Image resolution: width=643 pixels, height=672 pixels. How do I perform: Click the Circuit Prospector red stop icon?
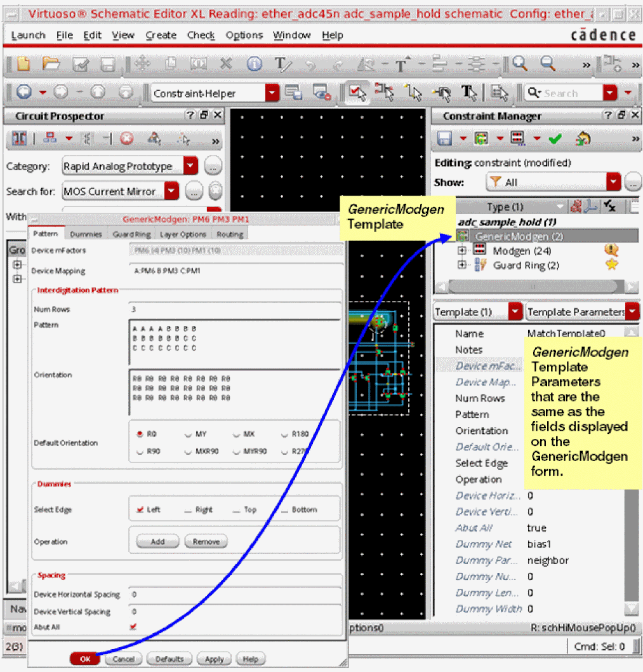[x=127, y=138]
